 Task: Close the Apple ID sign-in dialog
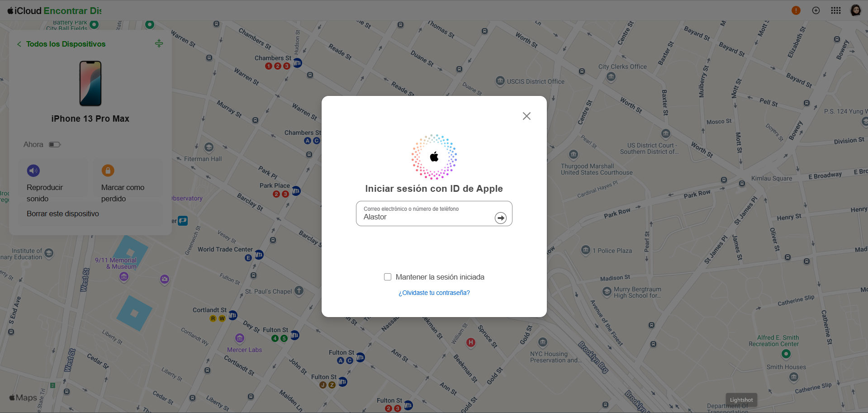tap(526, 116)
